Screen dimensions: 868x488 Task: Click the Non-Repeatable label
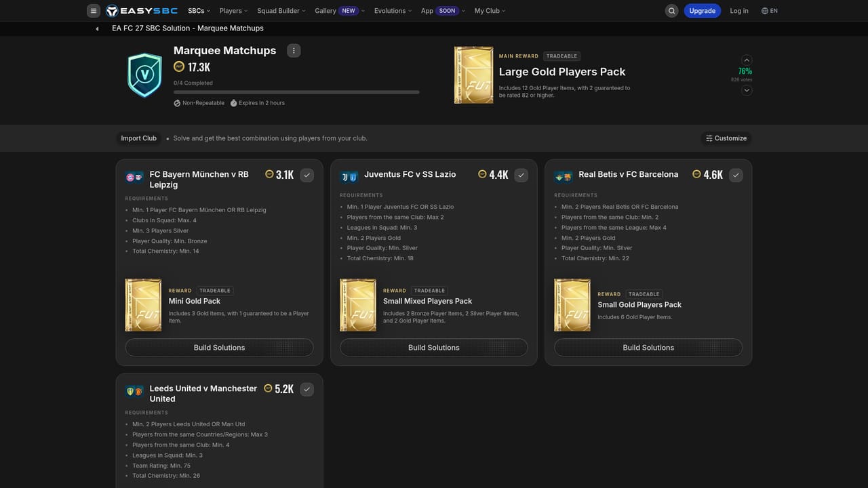tap(199, 103)
